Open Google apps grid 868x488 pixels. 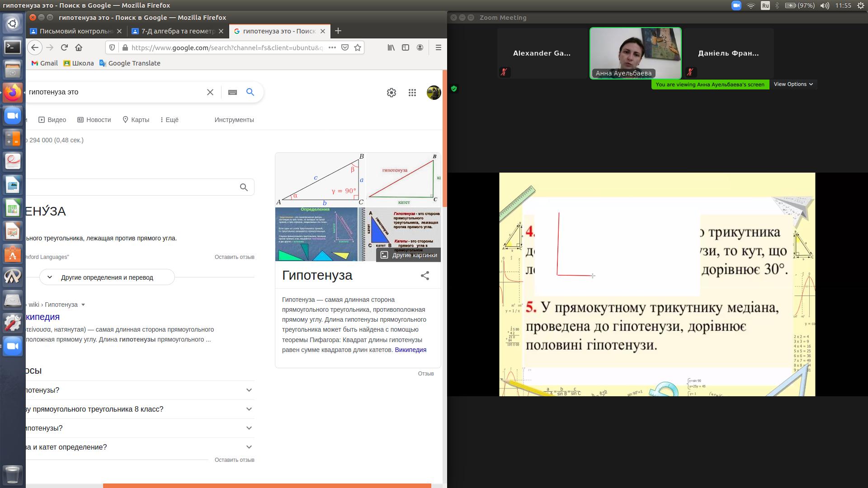point(412,93)
